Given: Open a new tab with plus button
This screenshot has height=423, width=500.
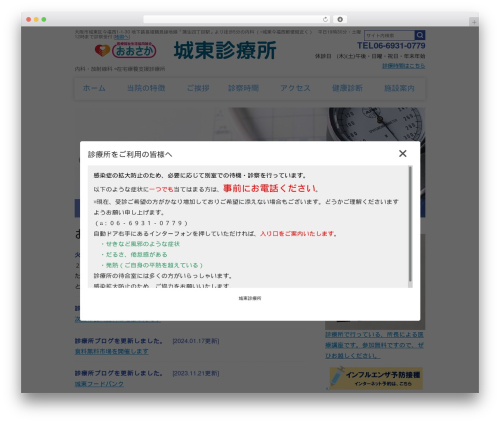Looking at the screenshot, I should tap(474, 22).
